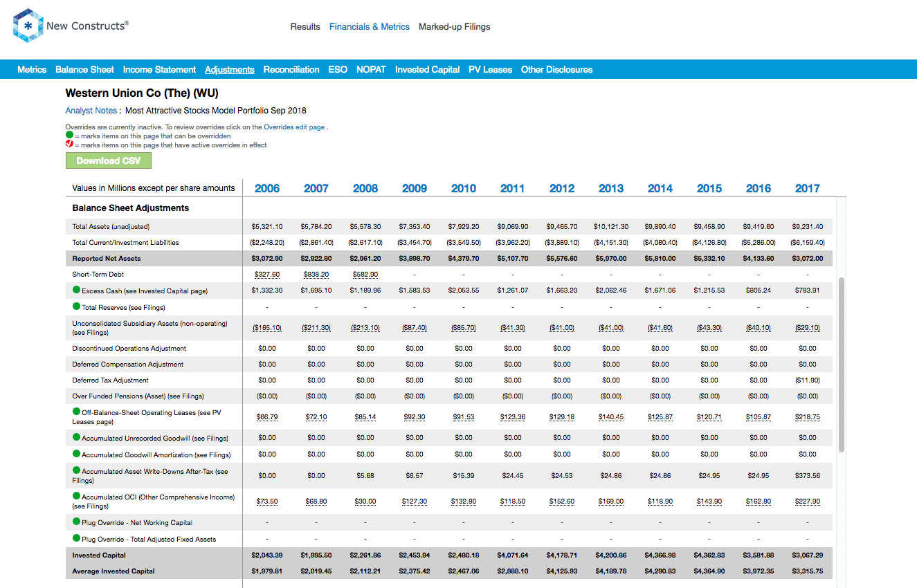Screen dimensions: 917x588
Task: Switch to the Balance Sheet tab
Action: point(84,69)
